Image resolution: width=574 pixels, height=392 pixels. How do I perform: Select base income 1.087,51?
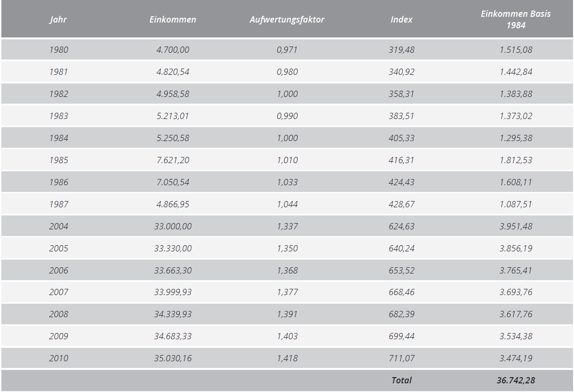(516, 204)
